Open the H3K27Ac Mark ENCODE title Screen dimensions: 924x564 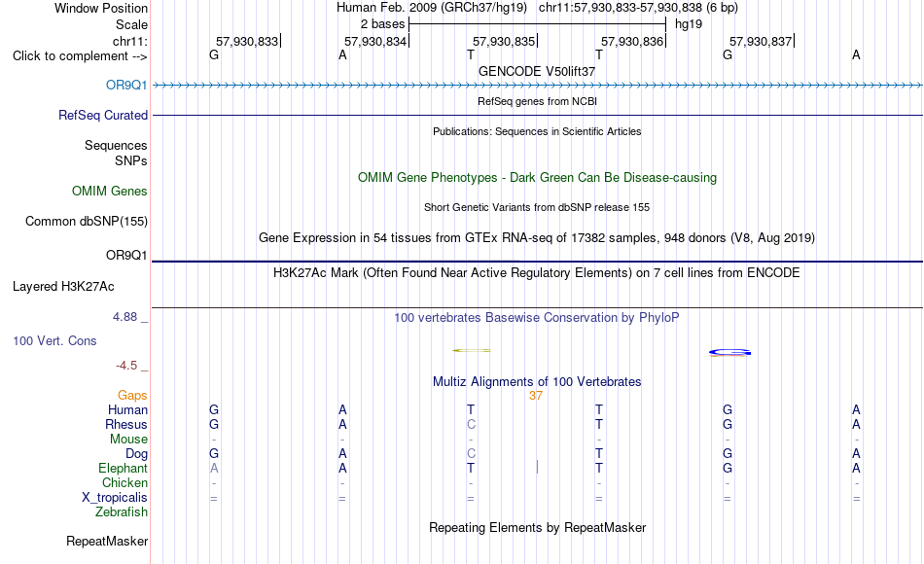click(x=537, y=273)
